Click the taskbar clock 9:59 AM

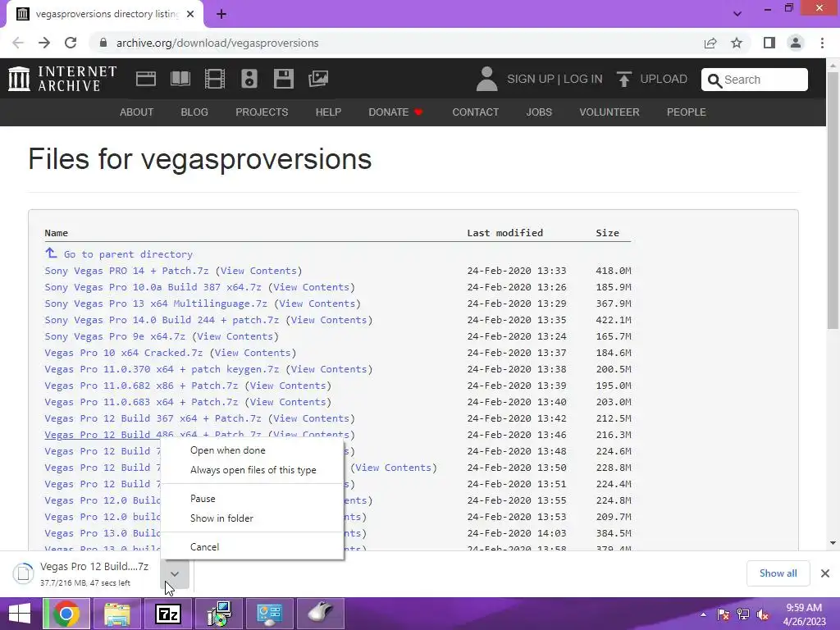click(x=804, y=608)
